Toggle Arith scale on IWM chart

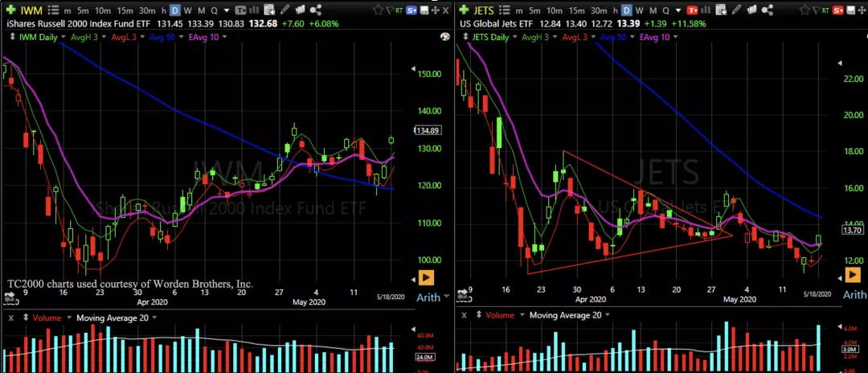pyautogui.click(x=427, y=297)
